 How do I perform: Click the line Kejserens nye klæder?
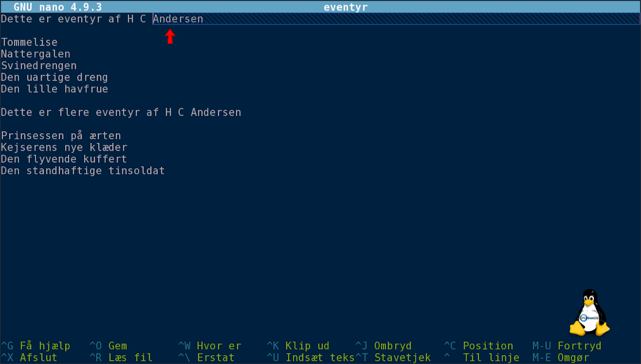[x=64, y=148]
